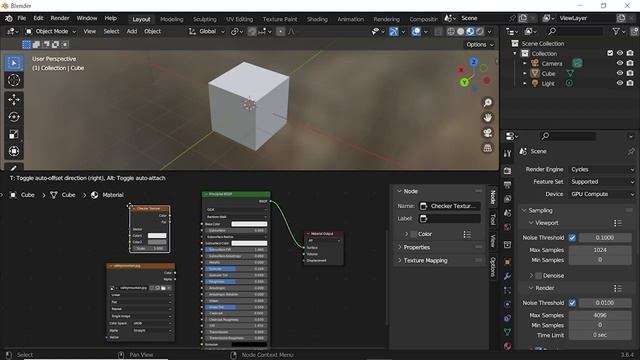The image size is (640, 360).
Task: Switch to wireframe viewport shading
Action: click(x=451, y=31)
